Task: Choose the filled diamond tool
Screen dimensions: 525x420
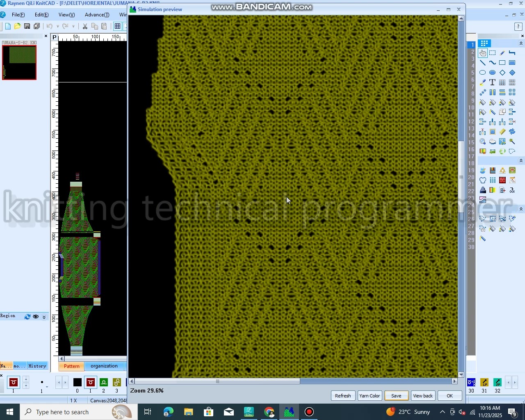Action: [x=512, y=73]
